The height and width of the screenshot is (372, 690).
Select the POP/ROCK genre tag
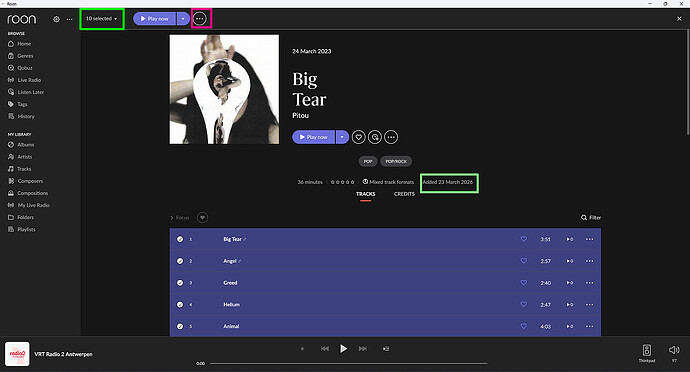[396, 161]
